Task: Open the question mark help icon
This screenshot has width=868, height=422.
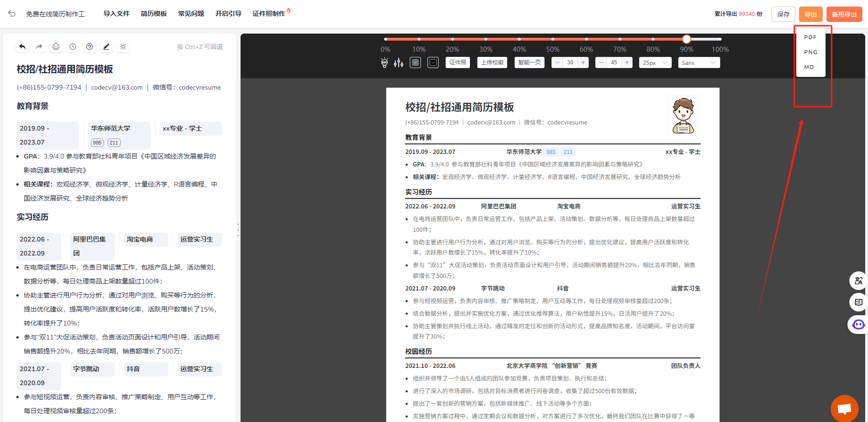Action: pos(90,47)
